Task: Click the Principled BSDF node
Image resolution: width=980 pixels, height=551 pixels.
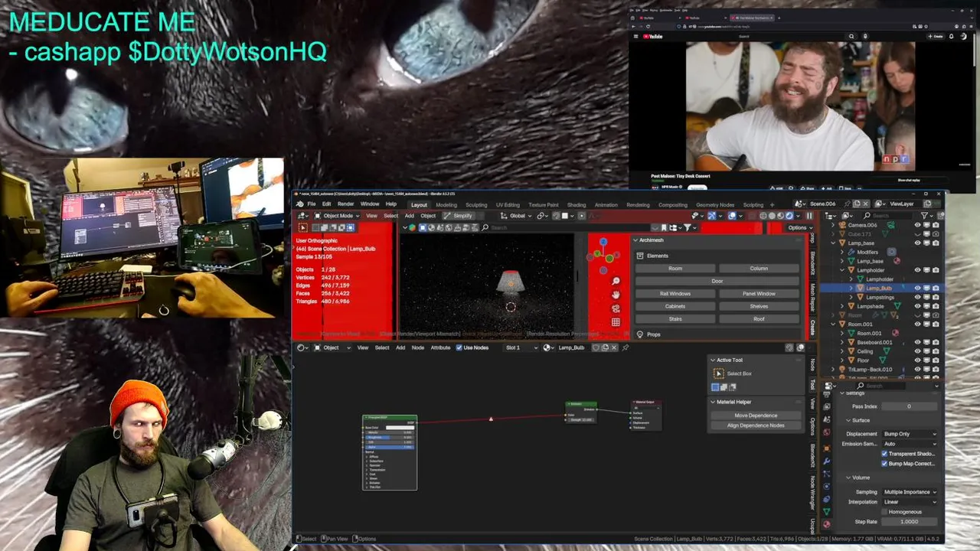Action: (x=390, y=452)
